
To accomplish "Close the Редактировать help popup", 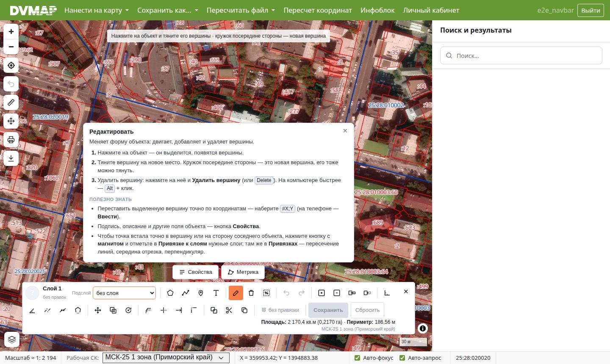I will click(x=345, y=131).
